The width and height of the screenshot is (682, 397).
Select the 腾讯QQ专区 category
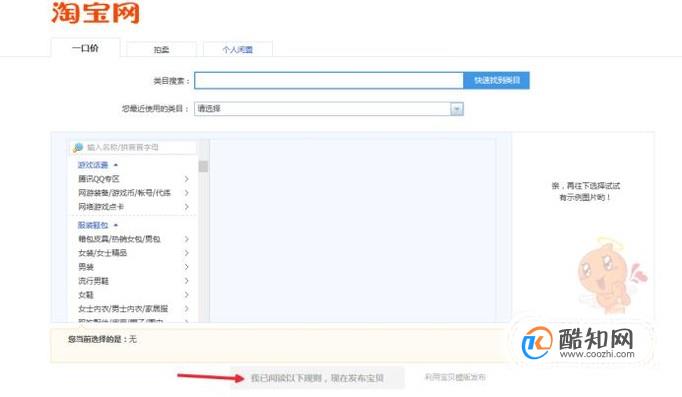pyautogui.click(x=99, y=179)
